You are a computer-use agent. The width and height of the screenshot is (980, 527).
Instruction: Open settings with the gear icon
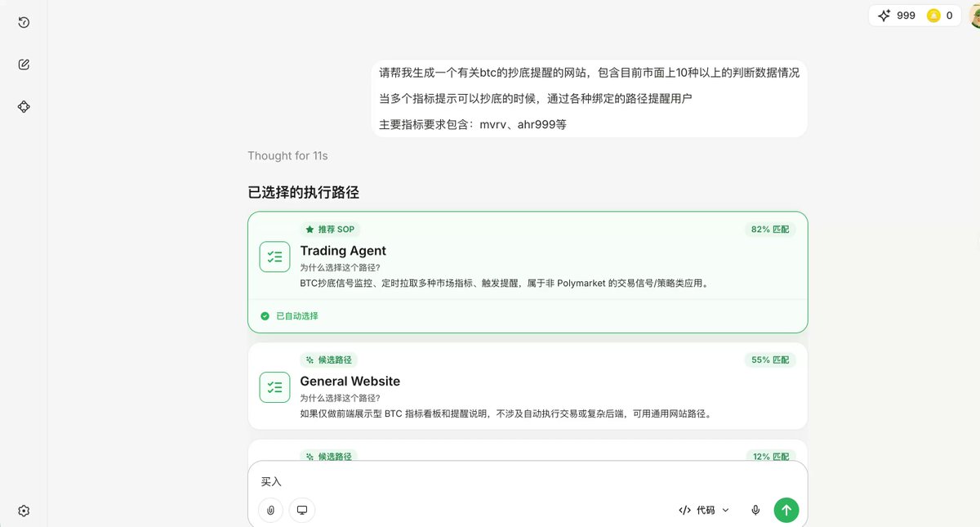(24, 511)
